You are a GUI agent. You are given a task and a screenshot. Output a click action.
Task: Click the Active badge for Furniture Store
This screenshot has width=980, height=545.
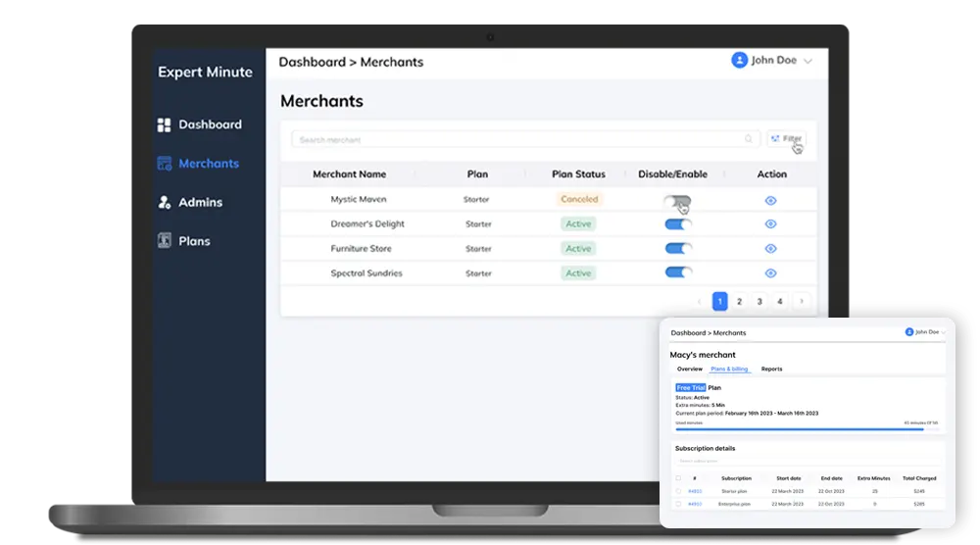578,249
